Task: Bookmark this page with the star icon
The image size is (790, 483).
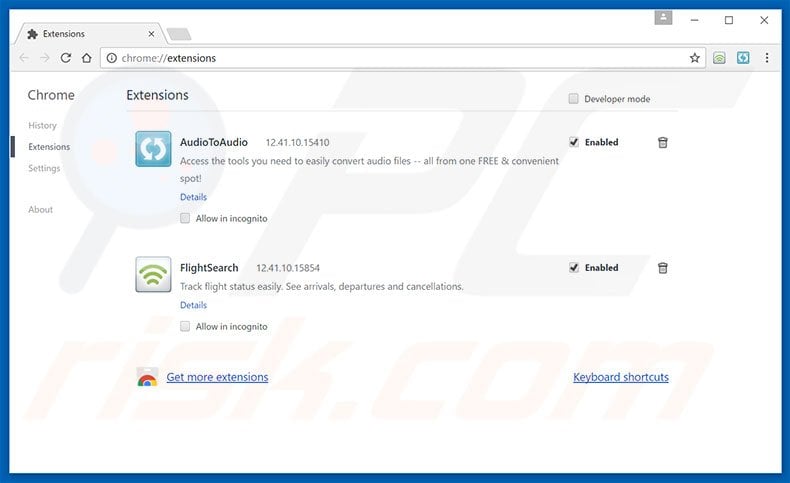Action: tap(695, 58)
